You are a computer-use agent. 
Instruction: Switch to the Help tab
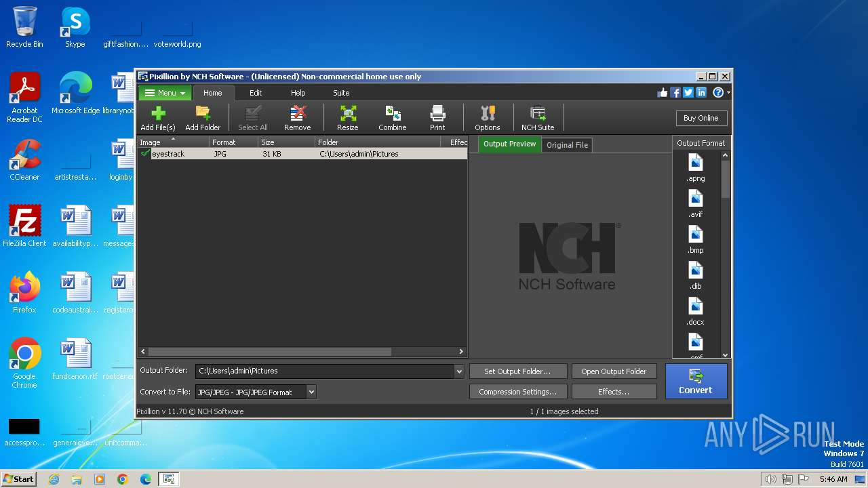298,93
